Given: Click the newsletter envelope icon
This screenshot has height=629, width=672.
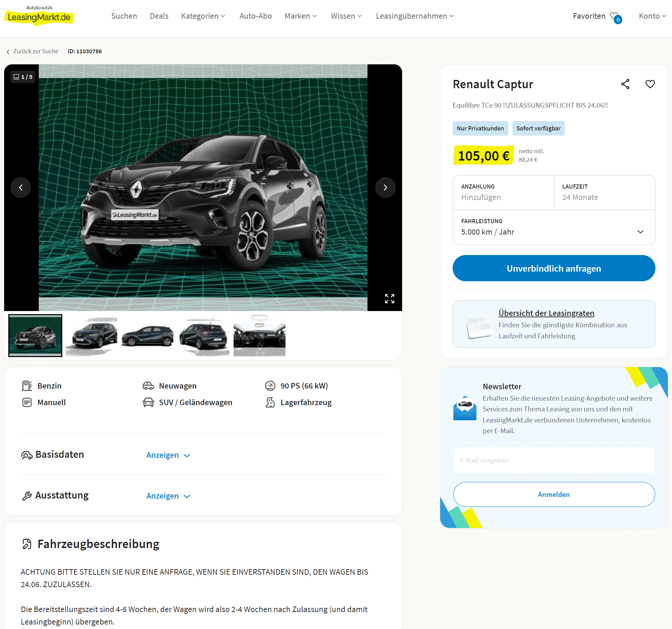Looking at the screenshot, I should coord(465,408).
